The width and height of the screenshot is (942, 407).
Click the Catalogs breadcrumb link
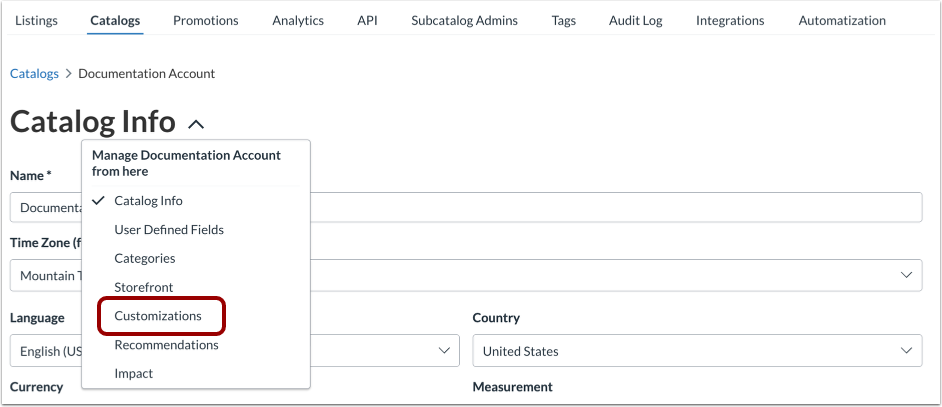coord(33,74)
